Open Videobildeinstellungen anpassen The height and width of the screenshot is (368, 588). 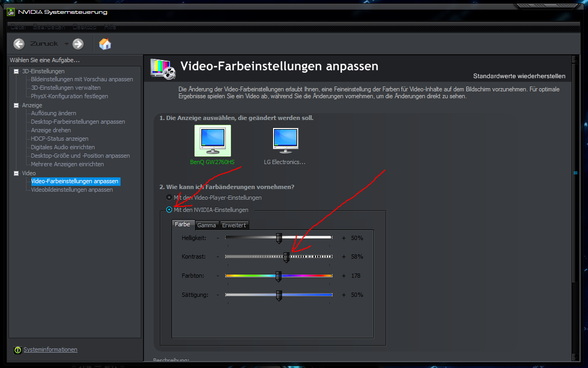pos(72,190)
